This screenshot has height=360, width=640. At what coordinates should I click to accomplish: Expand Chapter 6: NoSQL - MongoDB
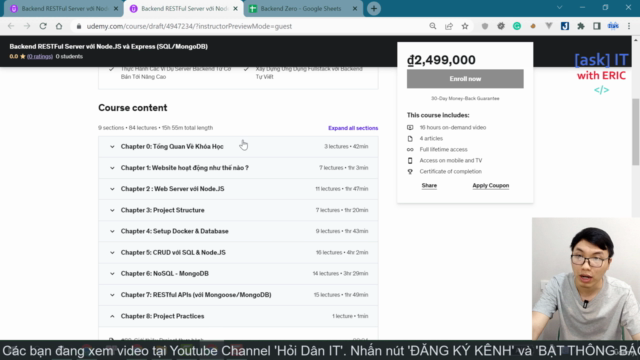tap(238, 273)
